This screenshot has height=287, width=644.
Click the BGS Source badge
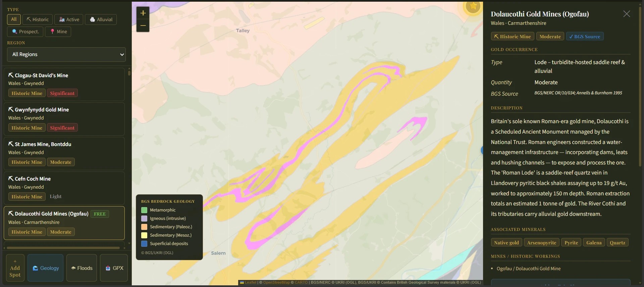pyautogui.click(x=585, y=36)
